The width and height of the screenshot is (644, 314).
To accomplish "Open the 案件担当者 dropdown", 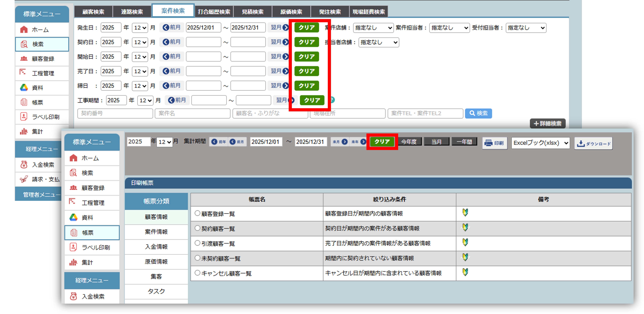I will pos(449,28).
